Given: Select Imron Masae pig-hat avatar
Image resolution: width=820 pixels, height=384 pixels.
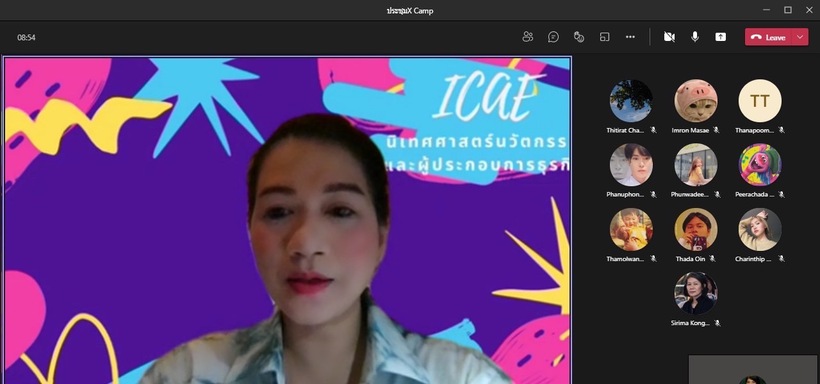Looking at the screenshot, I should tap(696, 101).
